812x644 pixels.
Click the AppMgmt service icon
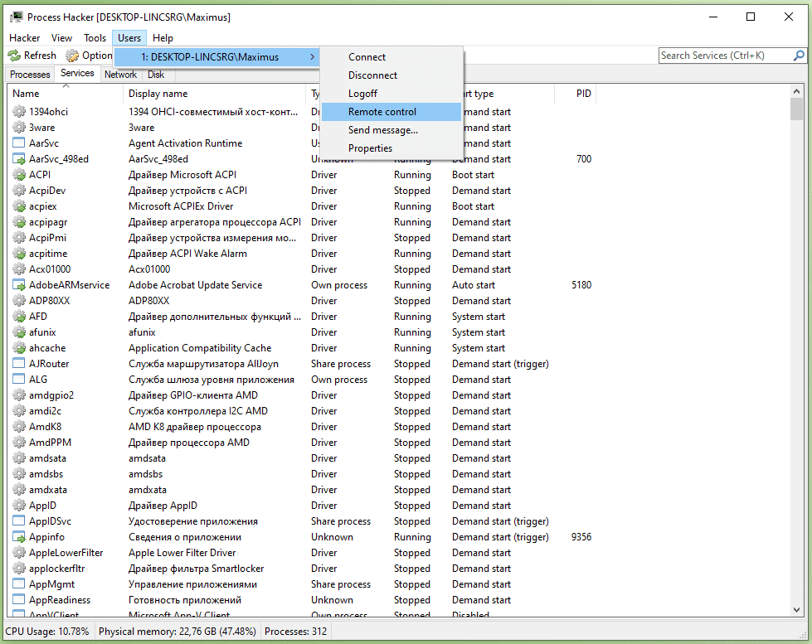(18, 584)
